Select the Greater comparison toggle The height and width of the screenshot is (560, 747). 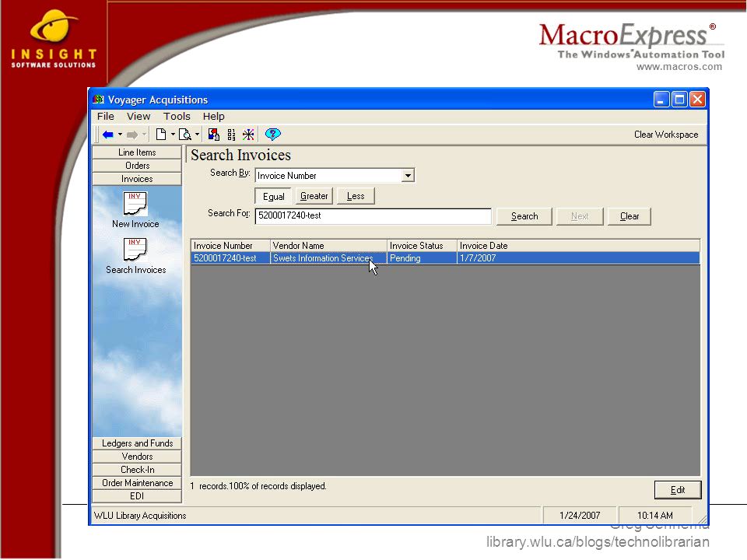tap(314, 196)
